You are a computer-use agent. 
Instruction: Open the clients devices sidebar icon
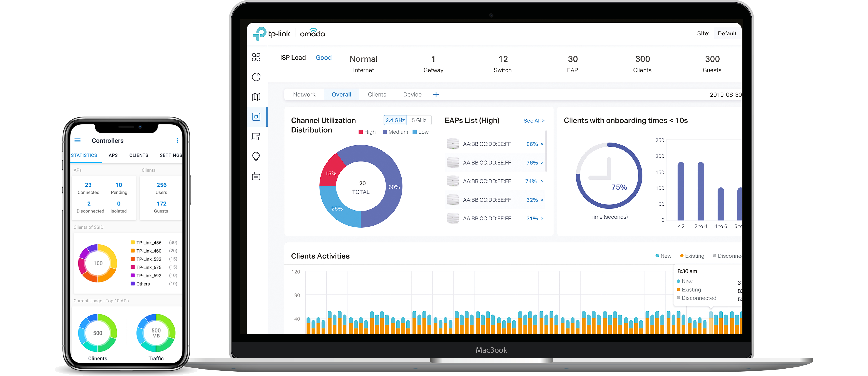(x=256, y=137)
